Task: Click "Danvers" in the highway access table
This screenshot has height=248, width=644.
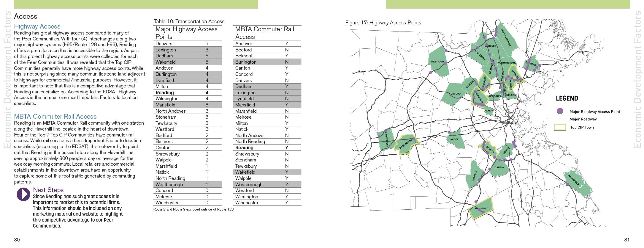Action: pyautogui.click(x=164, y=44)
